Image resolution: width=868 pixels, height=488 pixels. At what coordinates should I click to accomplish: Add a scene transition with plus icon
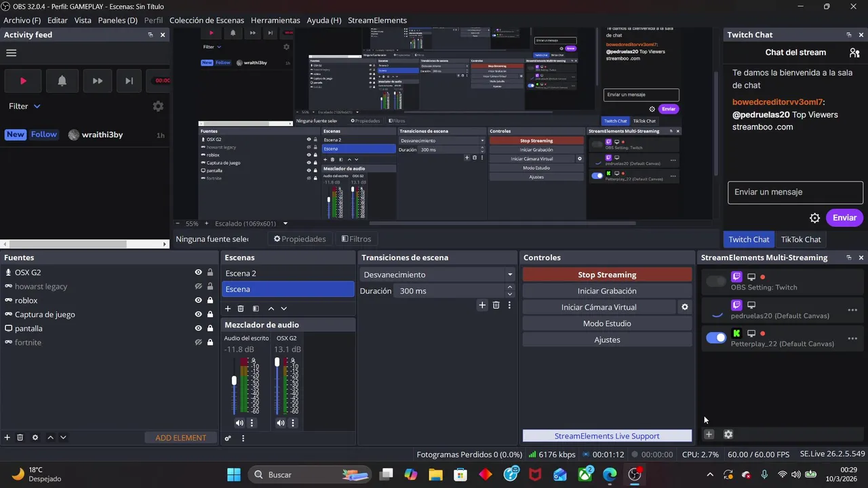pos(482,306)
